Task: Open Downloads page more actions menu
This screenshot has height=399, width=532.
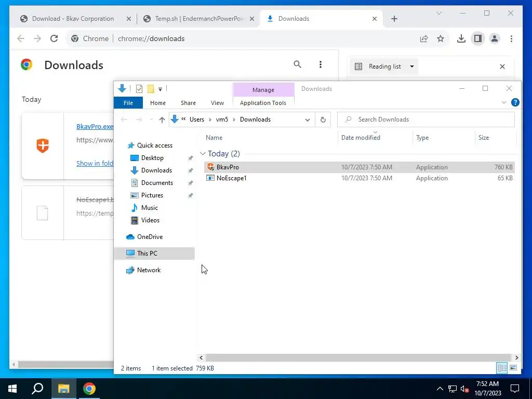Action: (x=320, y=64)
